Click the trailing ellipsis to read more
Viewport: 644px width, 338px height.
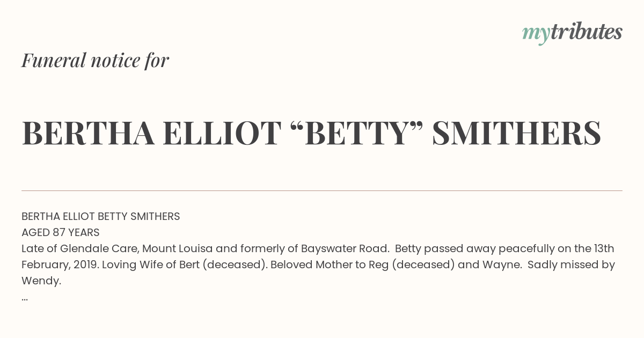tap(25, 298)
